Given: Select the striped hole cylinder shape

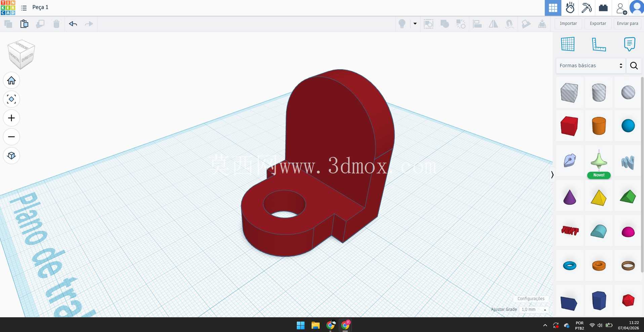Looking at the screenshot, I should coord(599,93).
